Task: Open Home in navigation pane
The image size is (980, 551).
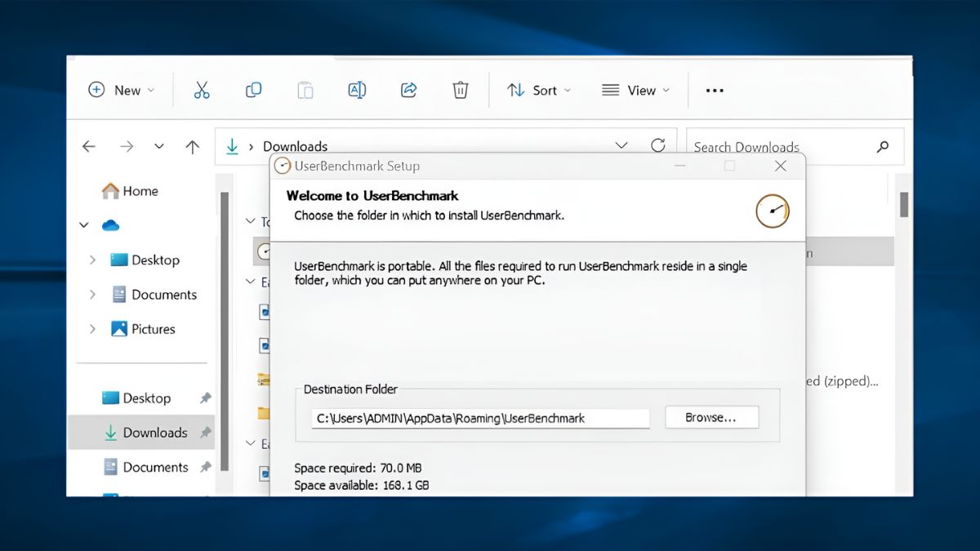Action: (130, 191)
